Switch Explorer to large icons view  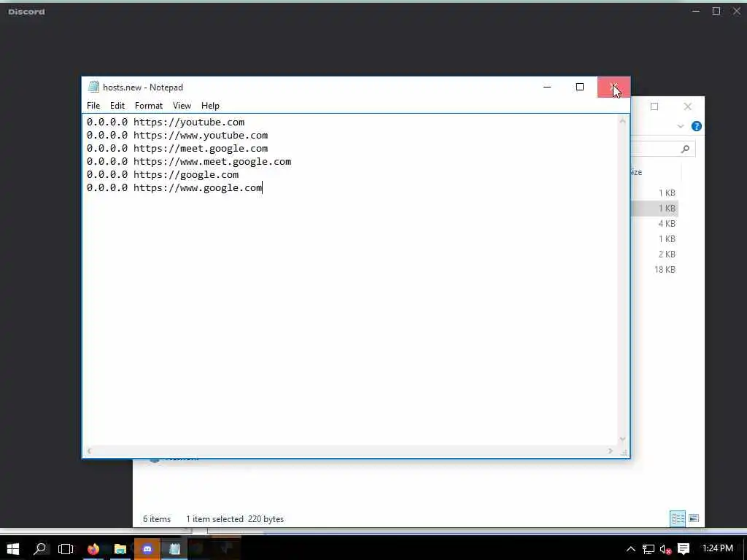[694, 518]
